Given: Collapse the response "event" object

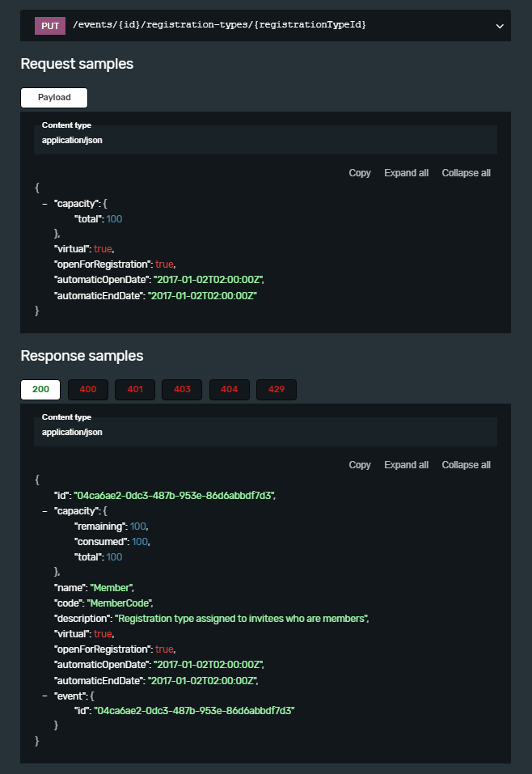Looking at the screenshot, I should click(45, 696).
